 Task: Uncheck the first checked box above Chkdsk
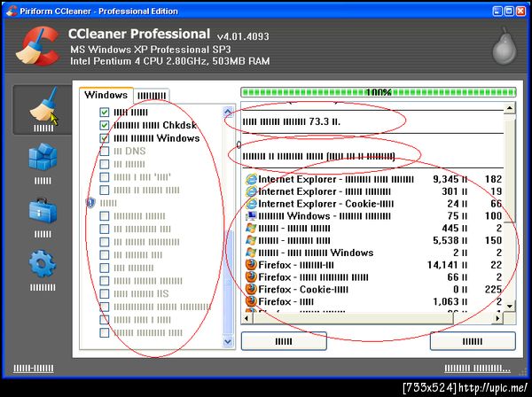[105, 112]
